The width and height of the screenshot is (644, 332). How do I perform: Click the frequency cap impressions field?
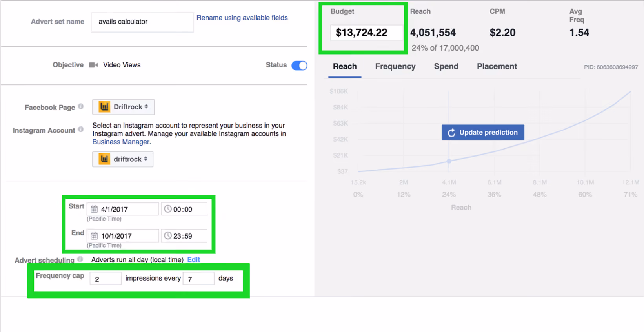[x=106, y=279]
